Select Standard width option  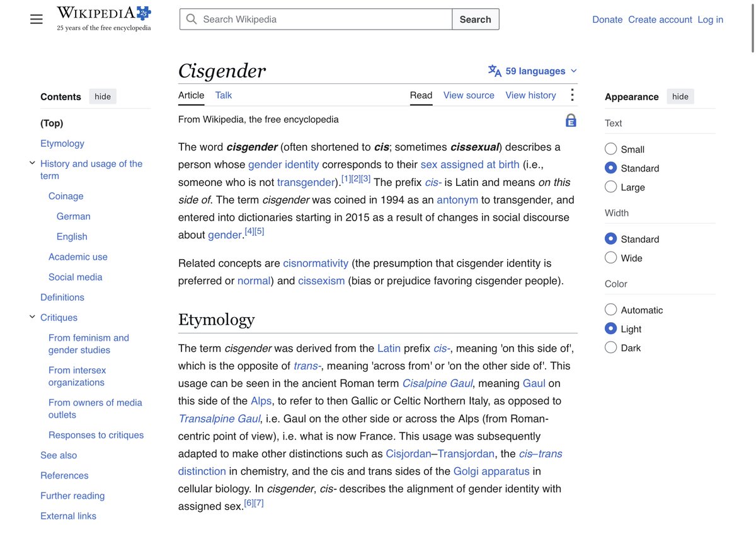[x=610, y=239]
